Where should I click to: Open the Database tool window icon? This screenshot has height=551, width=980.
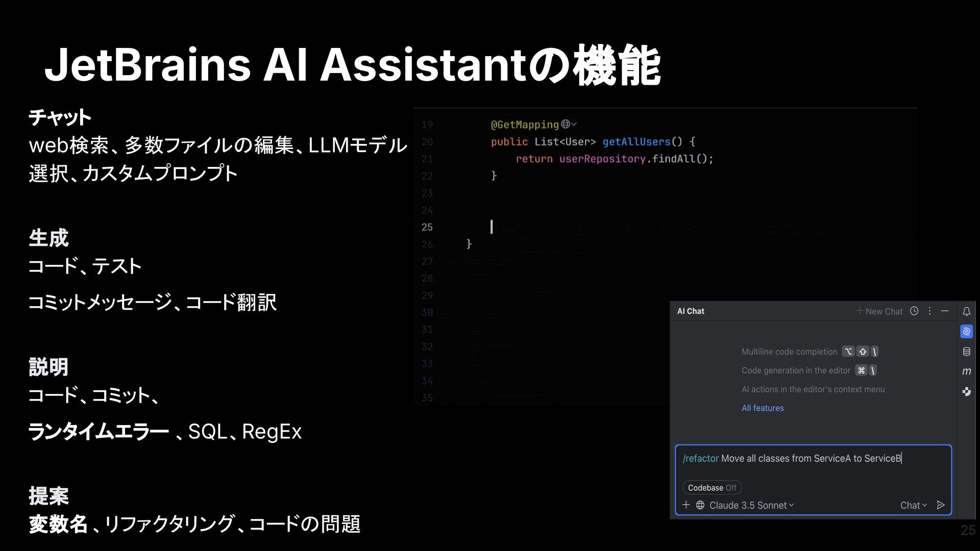(x=967, y=352)
